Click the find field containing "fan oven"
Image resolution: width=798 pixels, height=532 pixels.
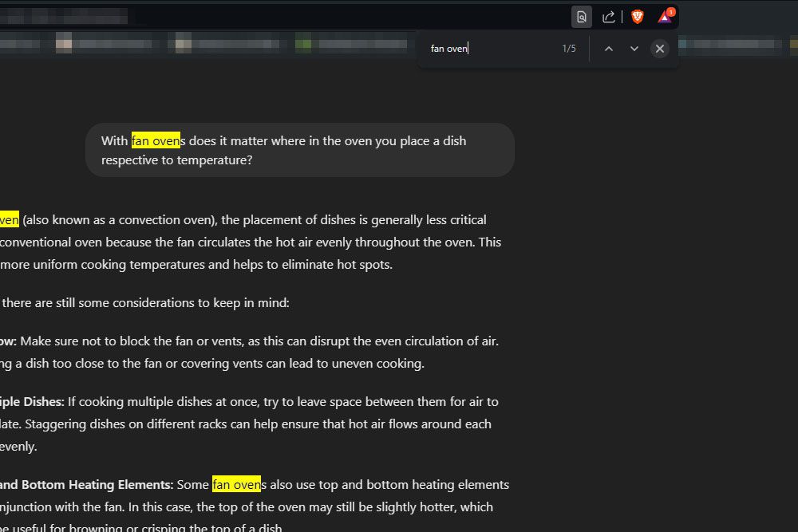coord(487,49)
